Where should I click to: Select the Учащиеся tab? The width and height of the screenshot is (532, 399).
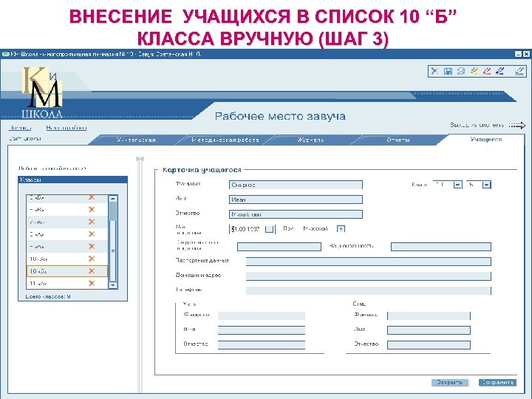click(486, 139)
